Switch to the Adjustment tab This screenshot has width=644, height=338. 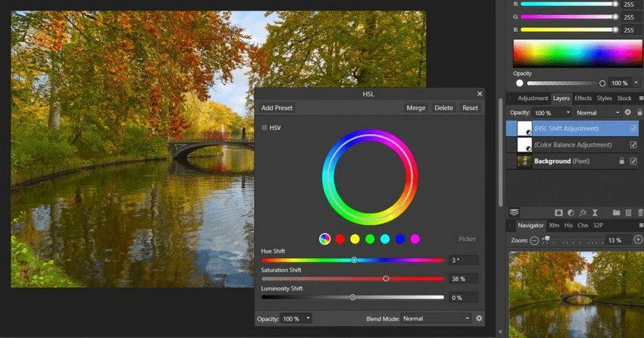533,99
